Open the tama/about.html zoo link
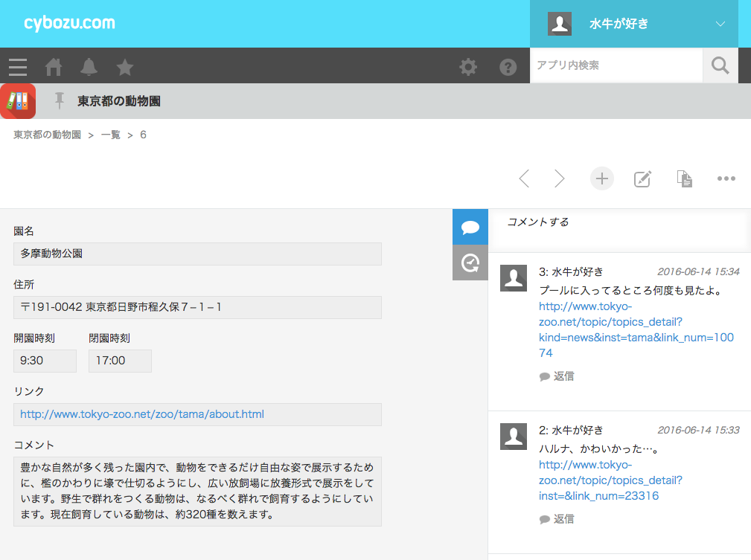 coord(141,414)
